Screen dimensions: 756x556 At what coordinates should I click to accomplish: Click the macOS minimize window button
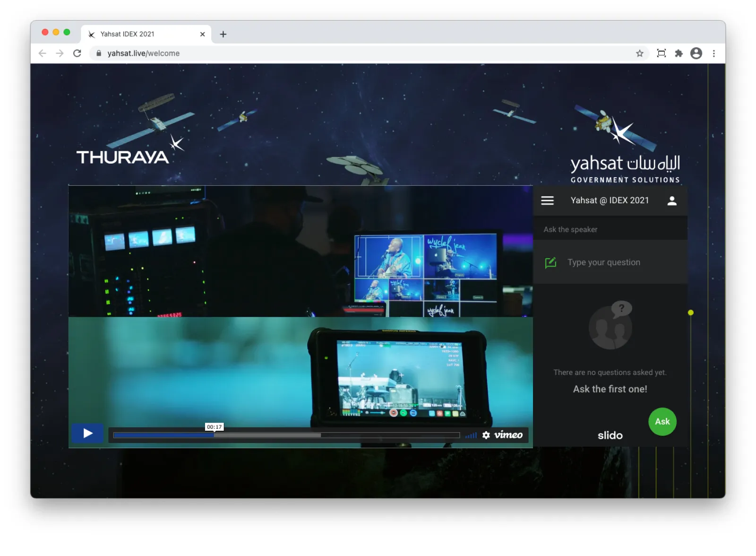pyautogui.click(x=56, y=32)
